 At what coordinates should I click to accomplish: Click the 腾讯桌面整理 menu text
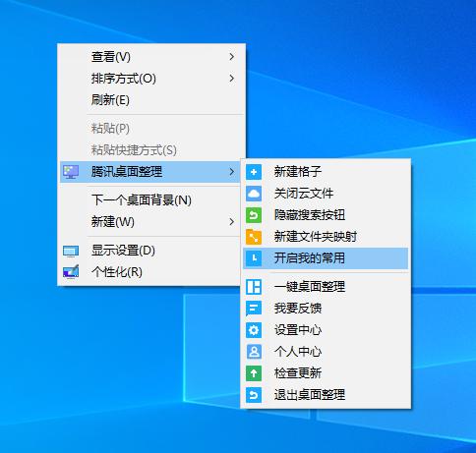(127, 172)
